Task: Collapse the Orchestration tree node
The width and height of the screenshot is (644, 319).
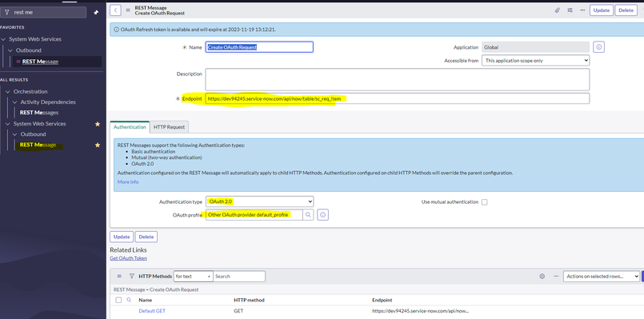Action: [x=8, y=92]
